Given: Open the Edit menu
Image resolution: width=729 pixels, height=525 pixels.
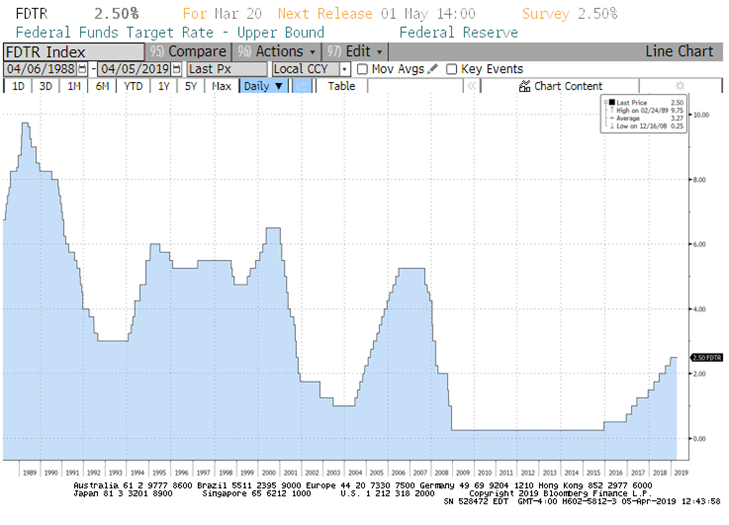Looking at the screenshot, I should coord(358,51).
